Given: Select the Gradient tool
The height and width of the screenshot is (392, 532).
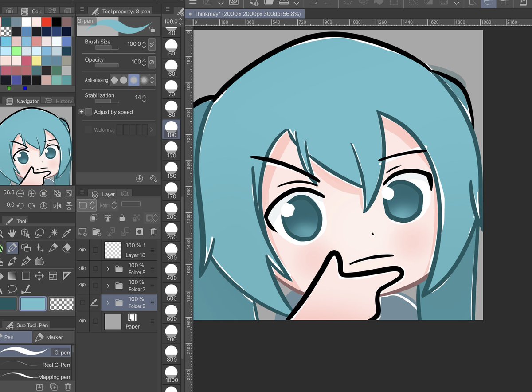Looking at the screenshot, I should point(12,276).
